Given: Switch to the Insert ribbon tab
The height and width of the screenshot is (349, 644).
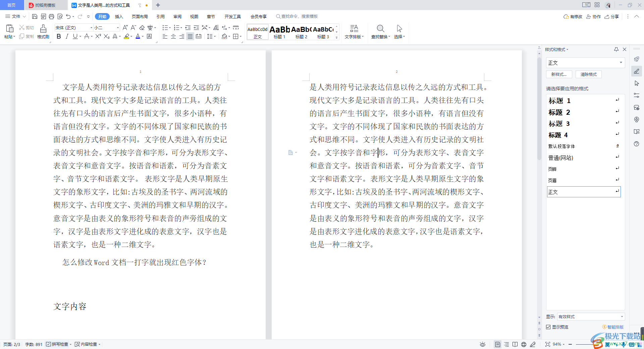Looking at the screenshot, I should click(x=119, y=16).
